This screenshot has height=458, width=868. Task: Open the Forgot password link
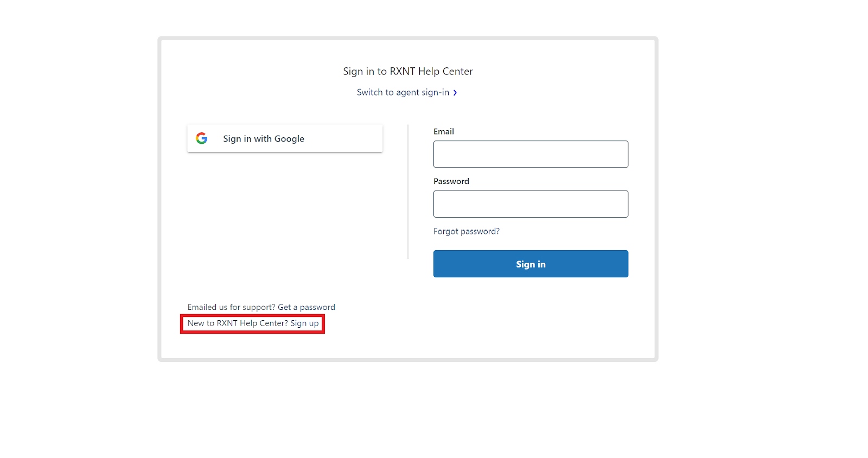coord(466,231)
